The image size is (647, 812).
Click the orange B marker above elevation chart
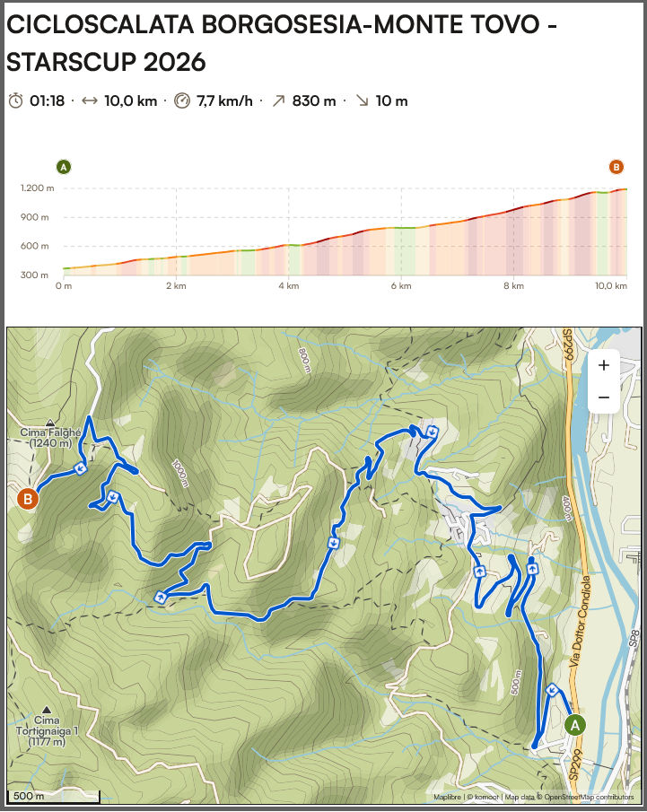[616, 167]
